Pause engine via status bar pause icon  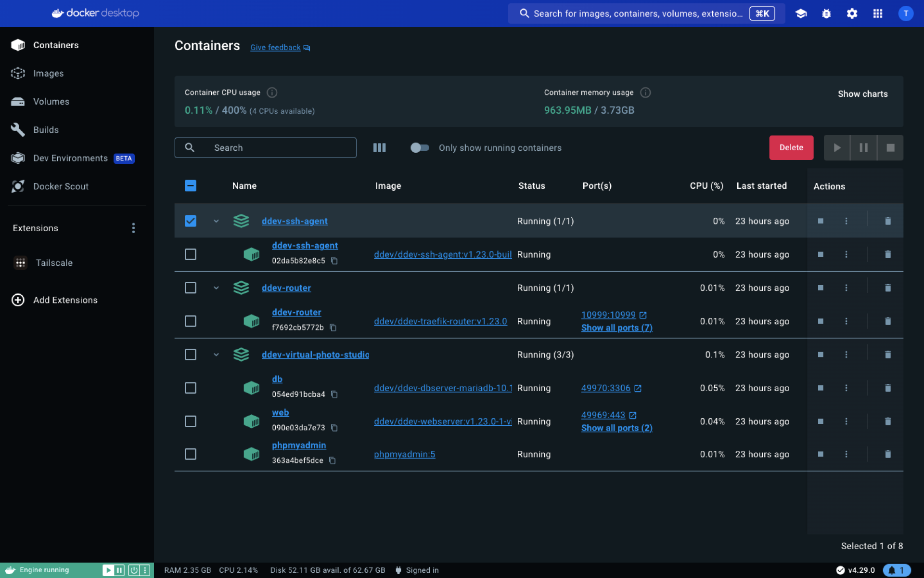pyautogui.click(x=119, y=570)
